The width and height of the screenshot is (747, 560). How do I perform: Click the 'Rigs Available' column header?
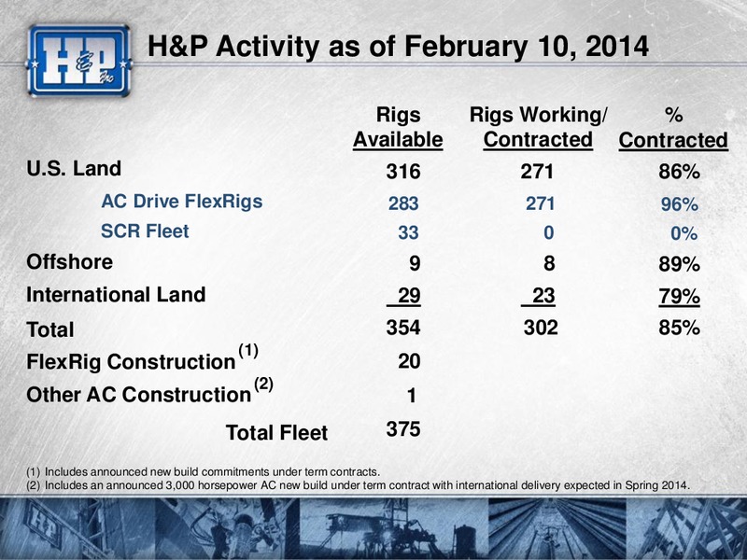(398, 127)
